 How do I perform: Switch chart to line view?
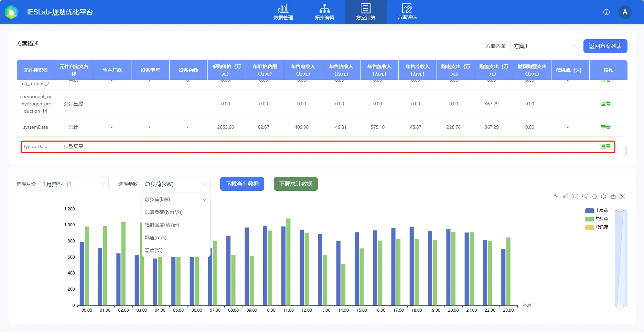click(x=556, y=196)
